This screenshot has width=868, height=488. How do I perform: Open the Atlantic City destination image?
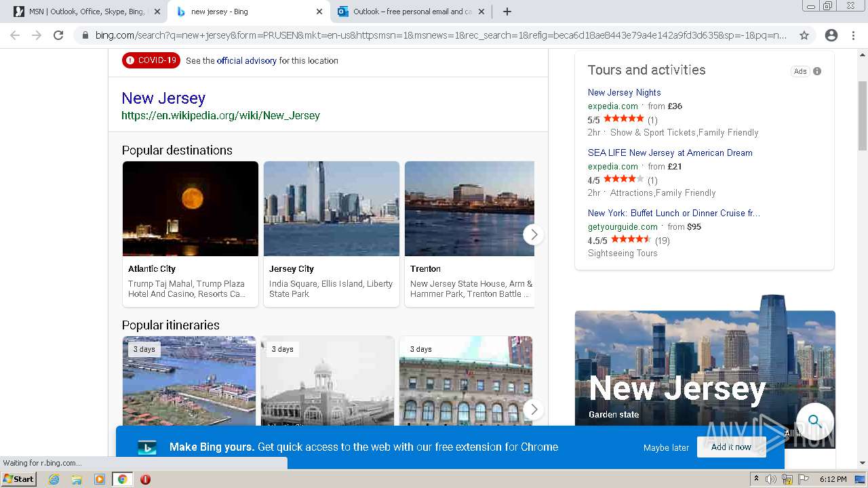tap(191, 209)
